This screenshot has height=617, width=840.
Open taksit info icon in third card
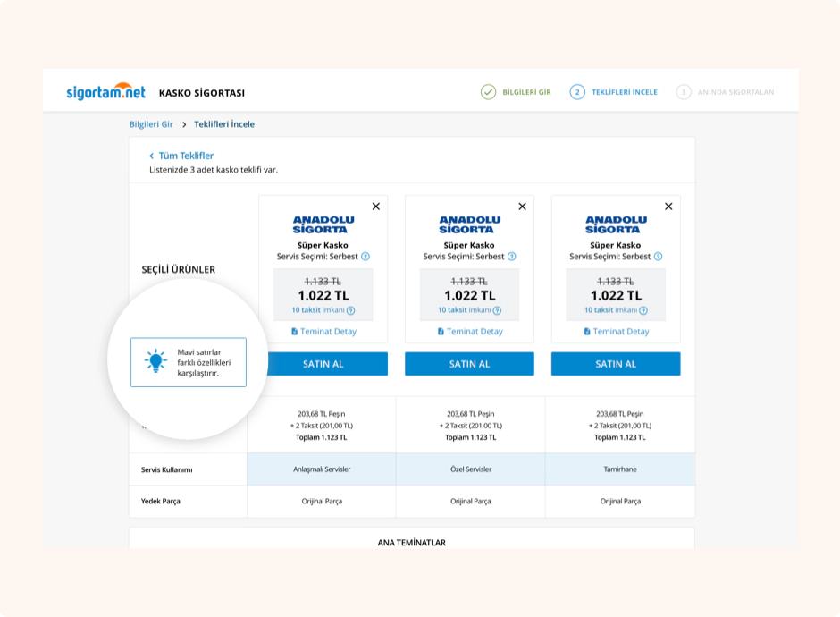coord(643,310)
